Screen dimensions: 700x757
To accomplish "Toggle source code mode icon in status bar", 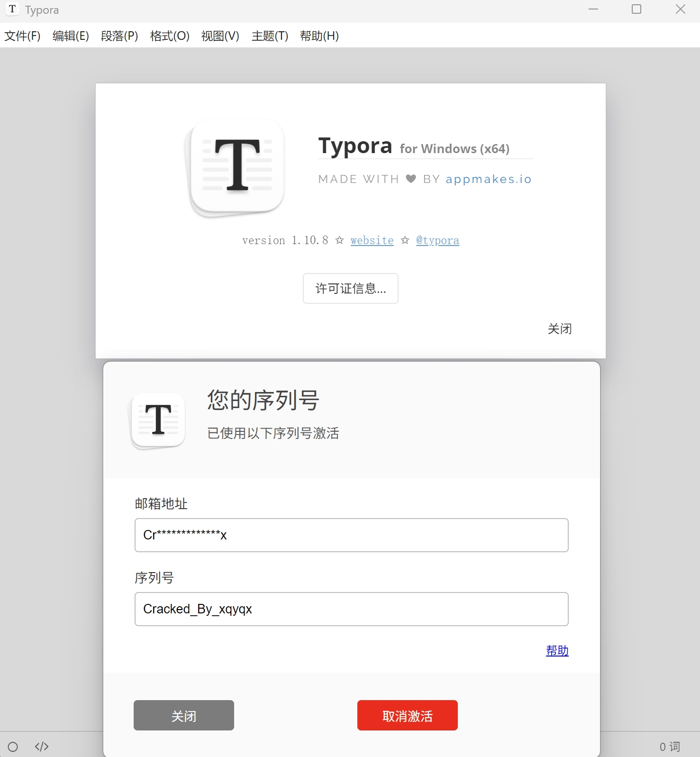I will click(42, 747).
